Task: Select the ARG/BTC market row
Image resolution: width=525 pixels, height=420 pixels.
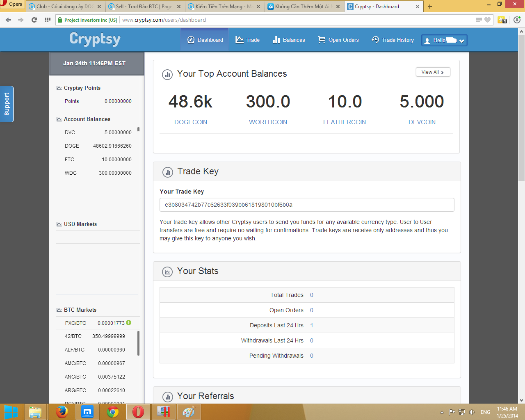Action: pyautogui.click(x=95, y=390)
